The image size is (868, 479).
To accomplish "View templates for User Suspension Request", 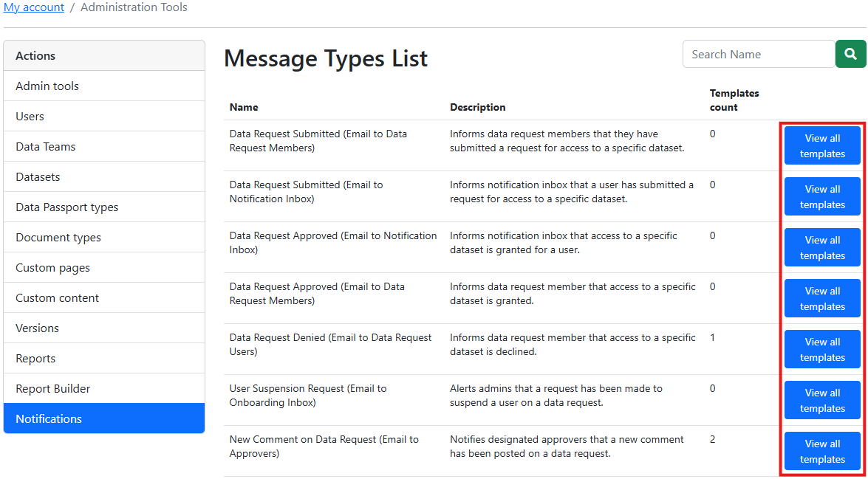I will tap(822, 400).
